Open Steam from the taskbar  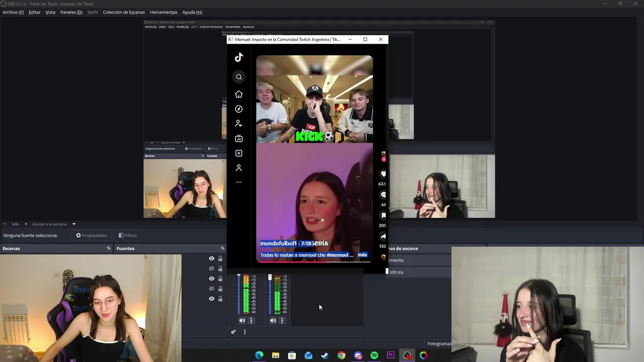pos(325,355)
